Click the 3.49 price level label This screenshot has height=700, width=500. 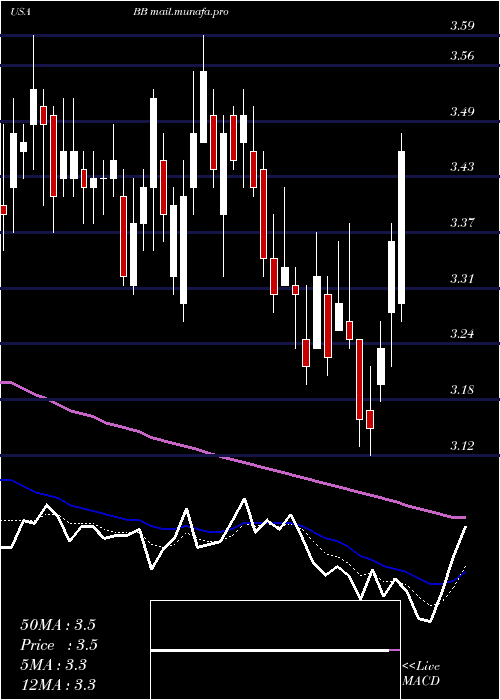click(462, 112)
